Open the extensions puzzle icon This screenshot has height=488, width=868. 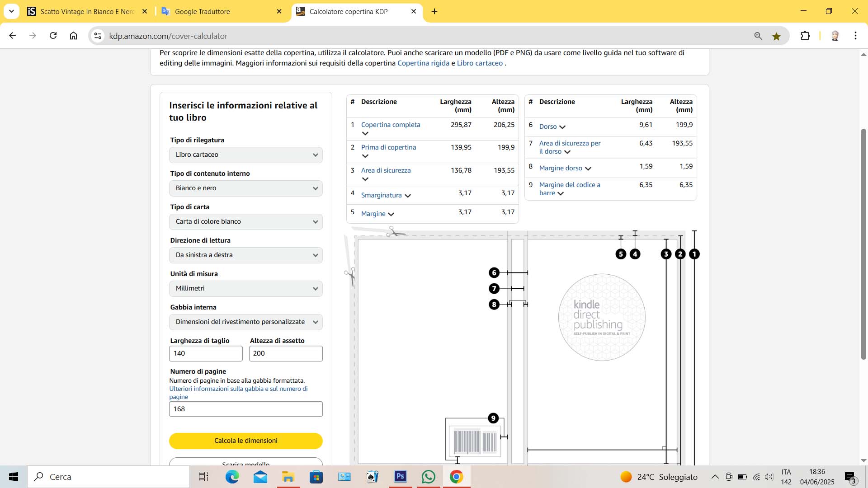[805, 36]
